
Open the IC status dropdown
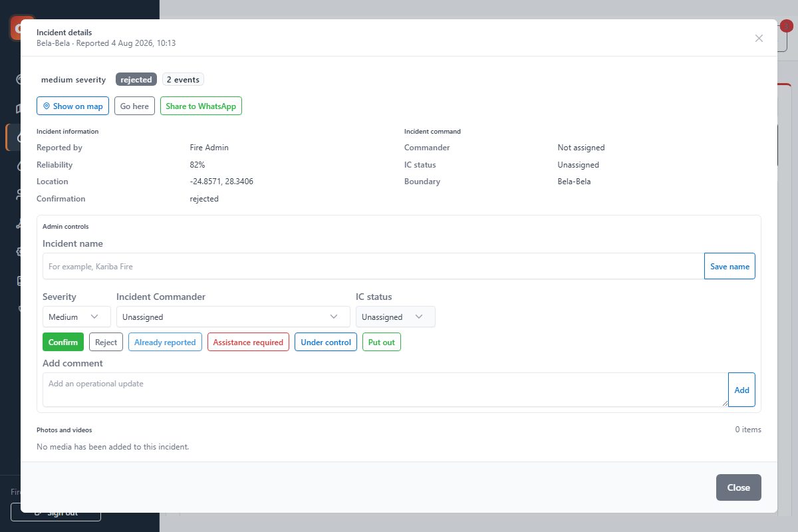[395, 317]
